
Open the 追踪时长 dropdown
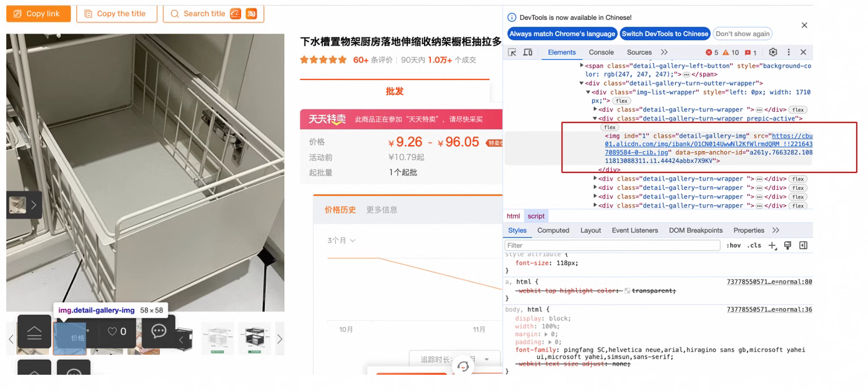[454, 359]
